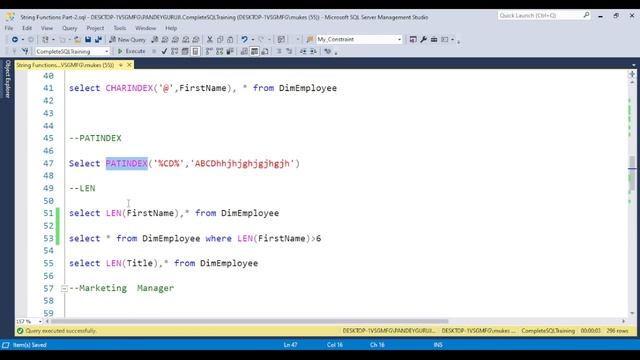
Task: Click the Copy icon in toolbar
Action: click(x=220, y=40)
